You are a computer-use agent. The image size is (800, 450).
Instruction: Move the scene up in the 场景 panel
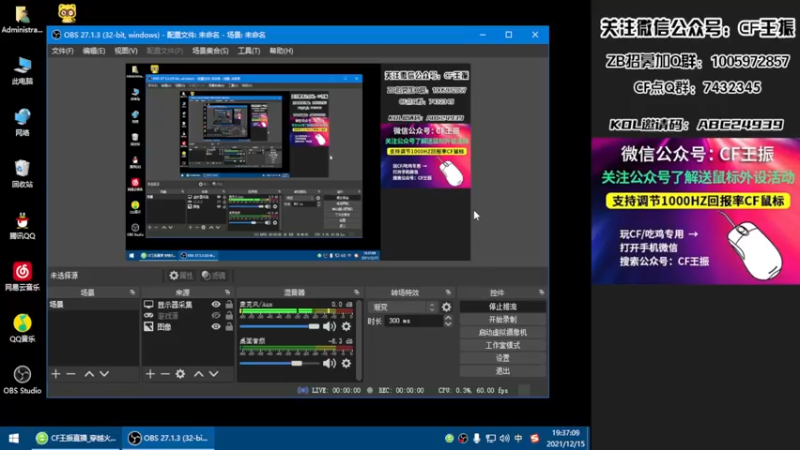[x=89, y=374]
